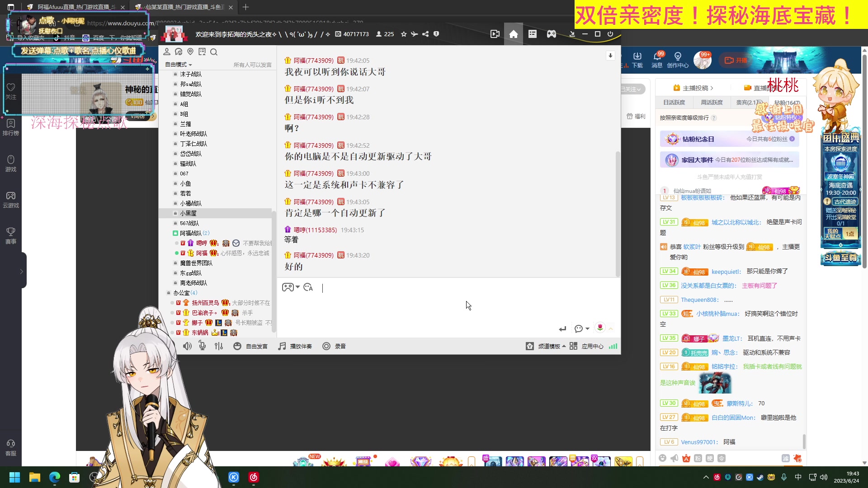Viewport: 868px width, 488px height.
Task: Click the location pin icon above channel tree
Action: pyautogui.click(x=190, y=52)
